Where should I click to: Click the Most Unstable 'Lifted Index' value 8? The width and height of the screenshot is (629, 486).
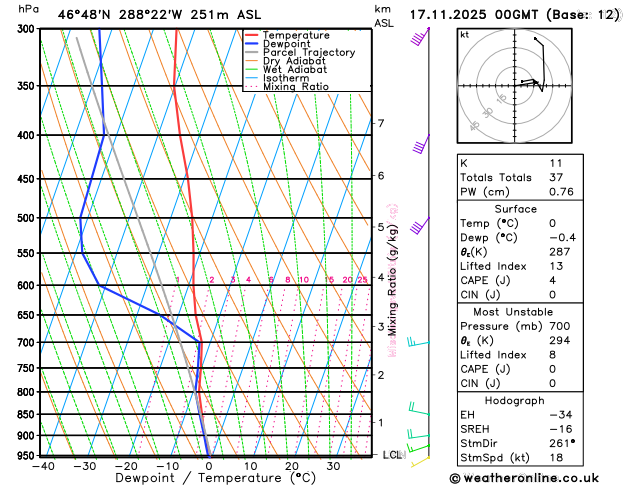pyautogui.click(x=552, y=355)
